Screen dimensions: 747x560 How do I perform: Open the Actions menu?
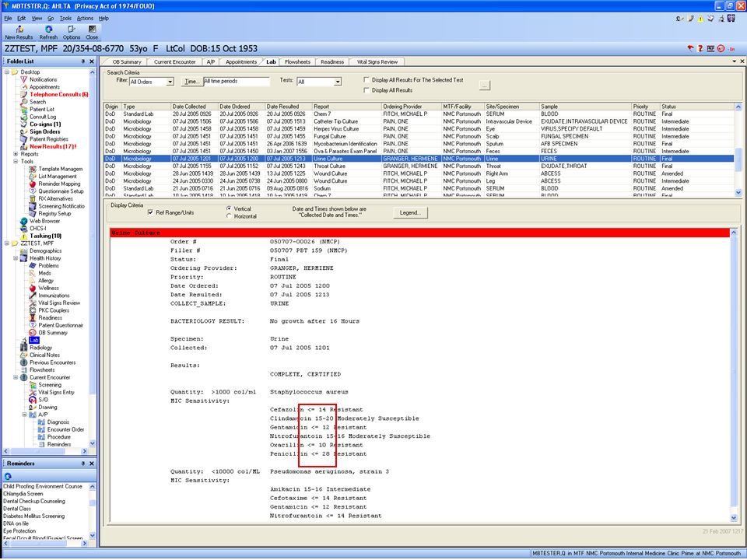[85, 18]
